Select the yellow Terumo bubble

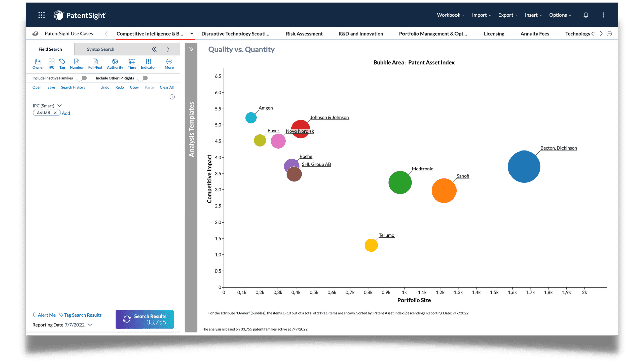(371, 245)
